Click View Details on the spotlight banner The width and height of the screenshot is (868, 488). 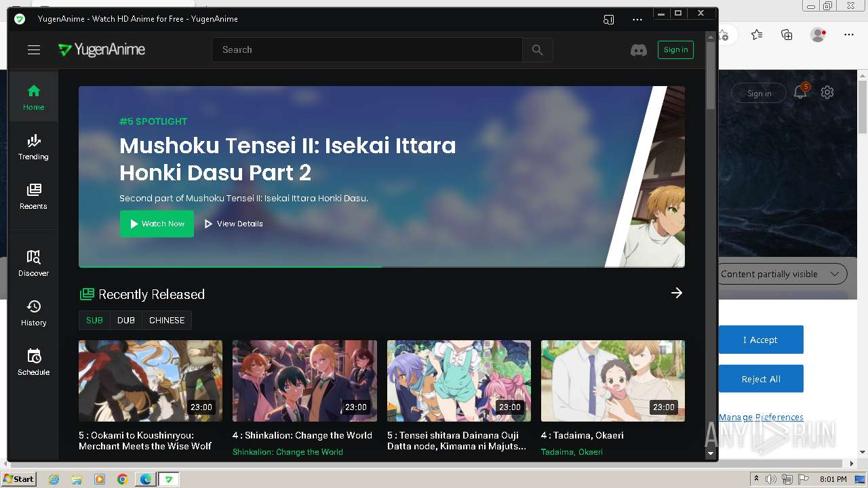[x=233, y=224]
